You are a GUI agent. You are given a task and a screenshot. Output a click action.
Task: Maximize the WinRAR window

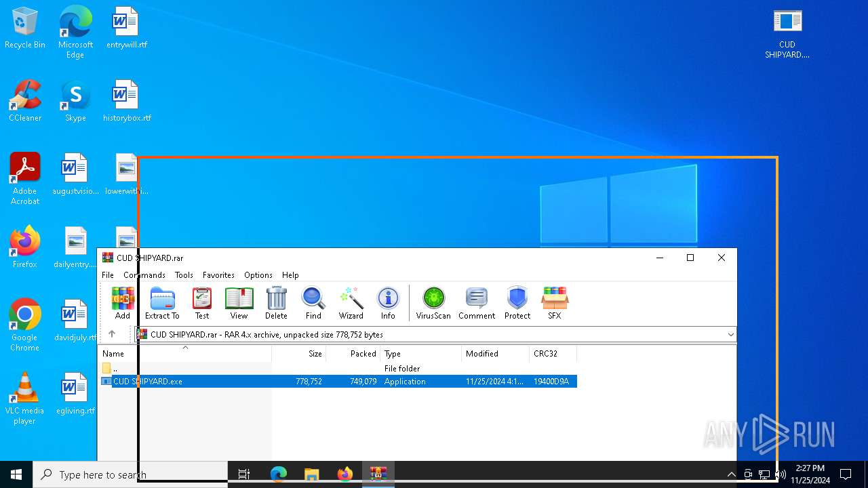point(690,258)
